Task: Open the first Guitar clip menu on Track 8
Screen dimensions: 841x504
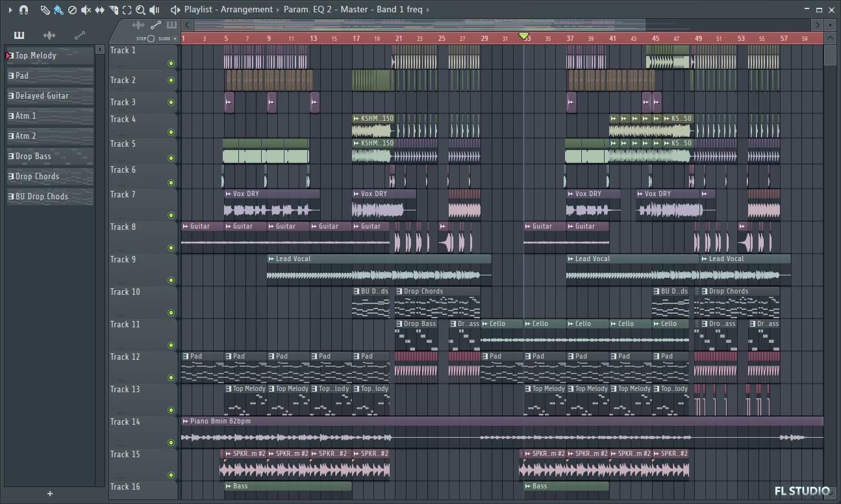Action: click(x=185, y=227)
